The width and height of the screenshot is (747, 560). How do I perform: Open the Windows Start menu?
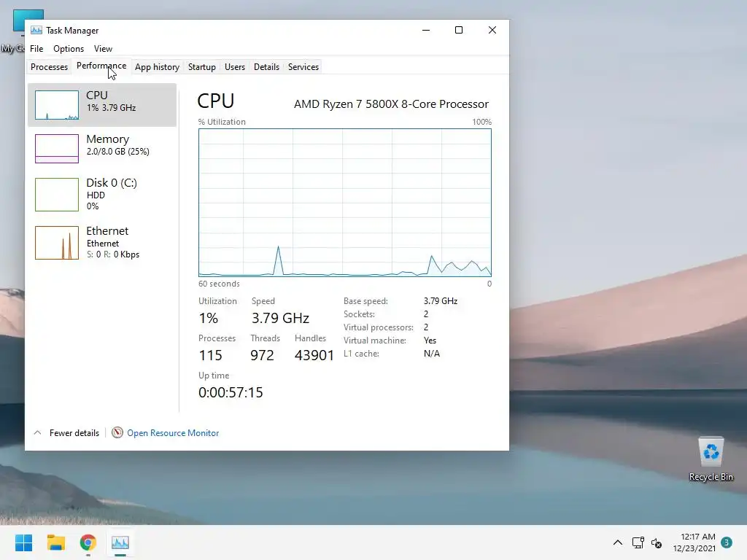[x=23, y=542]
